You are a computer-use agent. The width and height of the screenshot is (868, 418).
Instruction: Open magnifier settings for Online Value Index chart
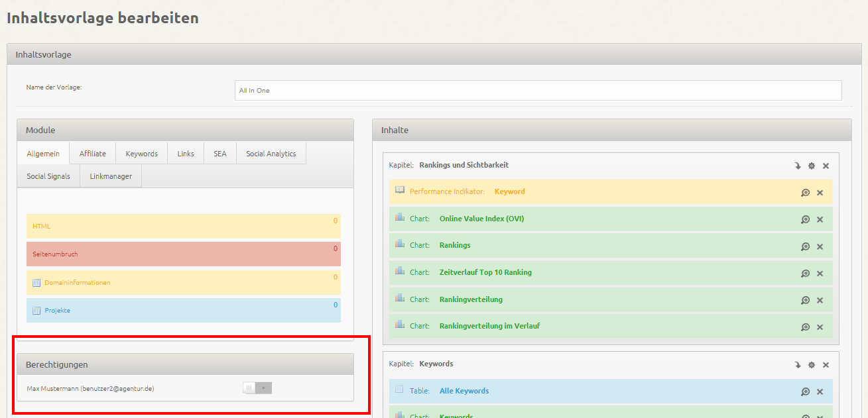pos(805,219)
